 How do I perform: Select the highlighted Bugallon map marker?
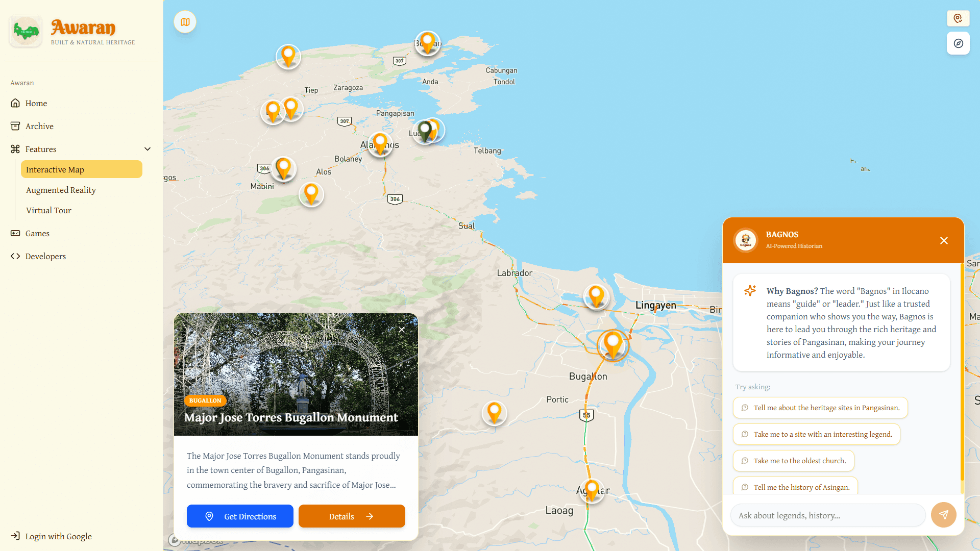[612, 343]
